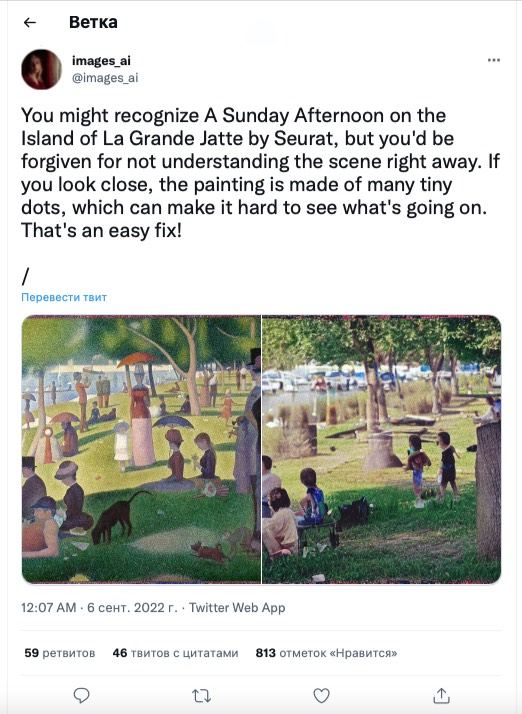Open the realistic park photo image
The height and width of the screenshot is (714, 522).
tap(382, 449)
